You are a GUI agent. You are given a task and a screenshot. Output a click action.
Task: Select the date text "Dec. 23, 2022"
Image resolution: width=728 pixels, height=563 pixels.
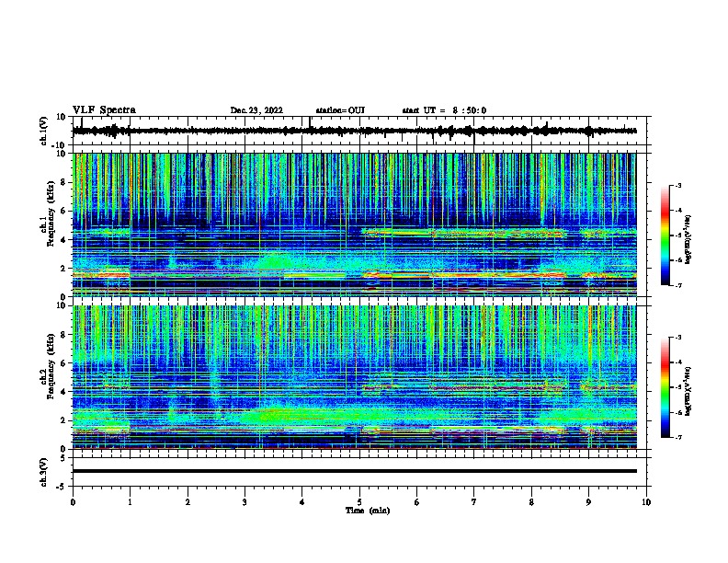click(x=256, y=110)
